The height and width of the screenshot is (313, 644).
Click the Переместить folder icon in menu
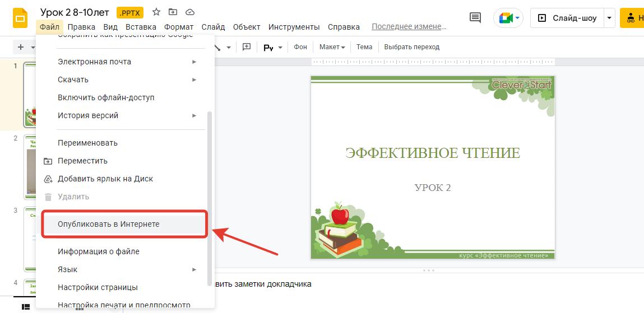point(48,161)
